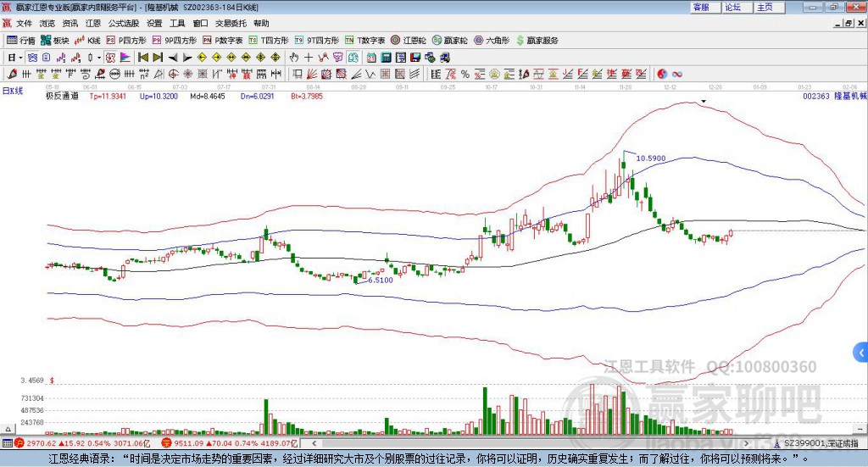Open the 文件 menu

(x=24, y=23)
